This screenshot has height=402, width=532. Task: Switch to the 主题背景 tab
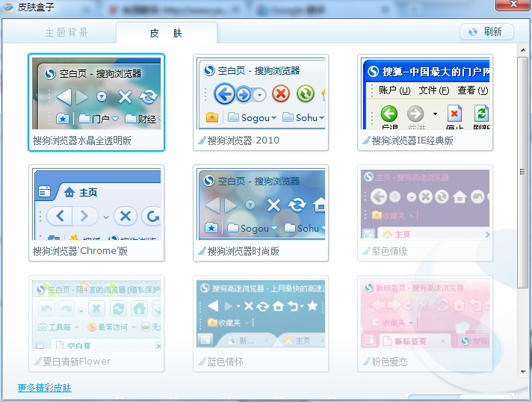click(66, 33)
